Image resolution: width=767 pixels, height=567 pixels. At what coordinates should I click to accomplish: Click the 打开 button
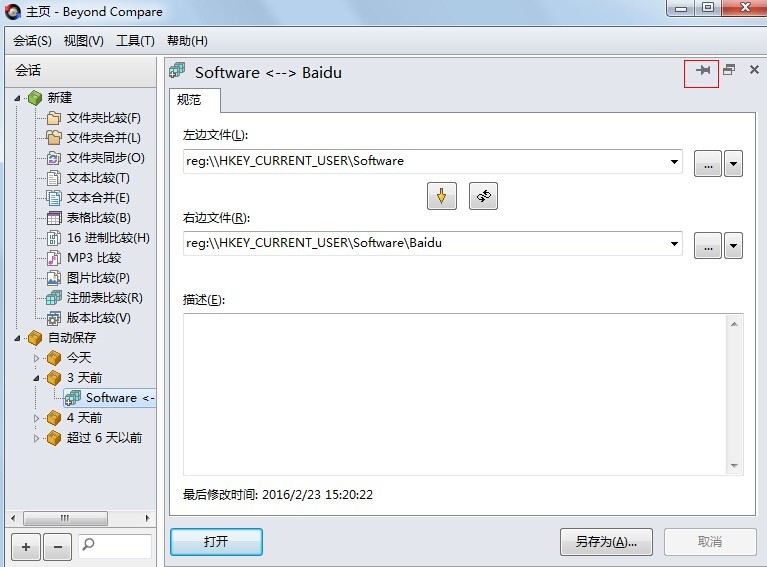(x=216, y=542)
